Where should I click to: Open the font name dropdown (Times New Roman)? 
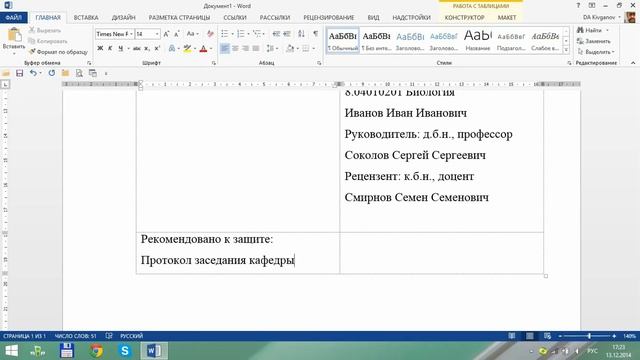pos(131,34)
